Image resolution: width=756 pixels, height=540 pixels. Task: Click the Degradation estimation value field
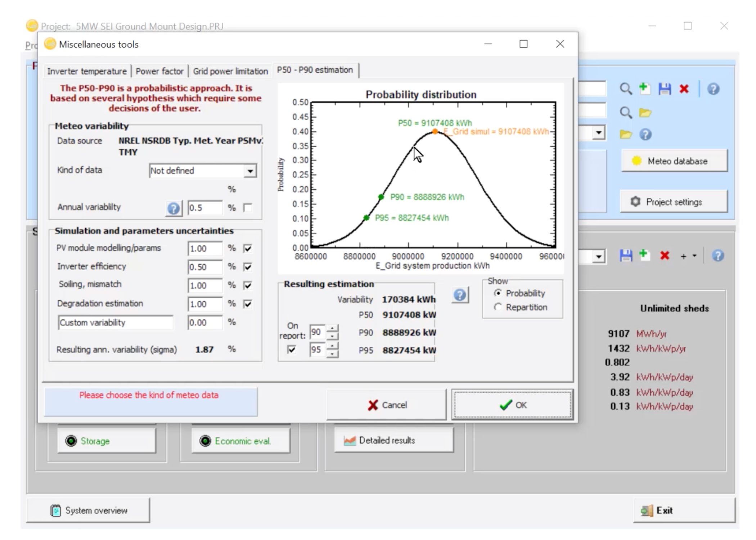tap(205, 304)
